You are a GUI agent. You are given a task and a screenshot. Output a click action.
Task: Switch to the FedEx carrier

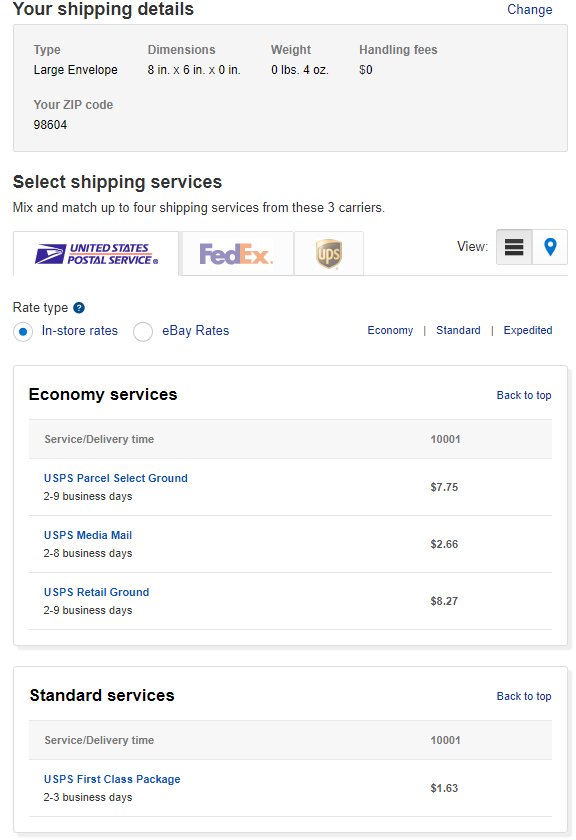(236, 252)
